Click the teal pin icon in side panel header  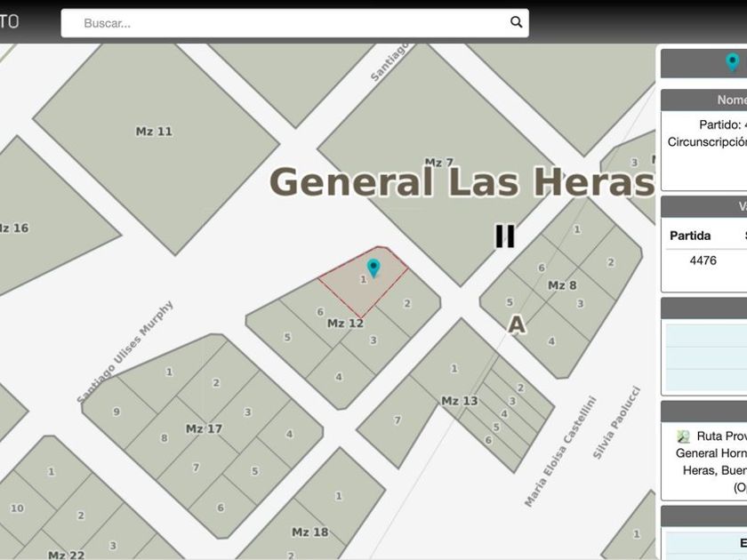[x=732, y=62]
